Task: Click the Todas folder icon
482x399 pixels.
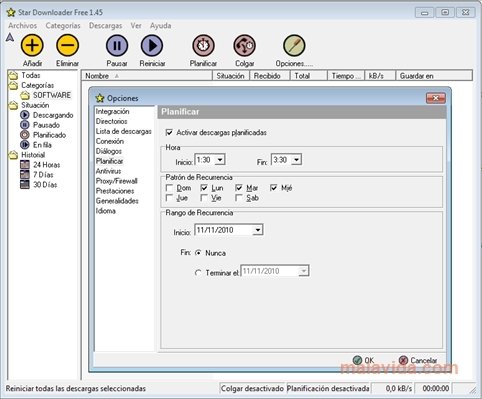Action: pyautogui.click(x=13, y=75)
